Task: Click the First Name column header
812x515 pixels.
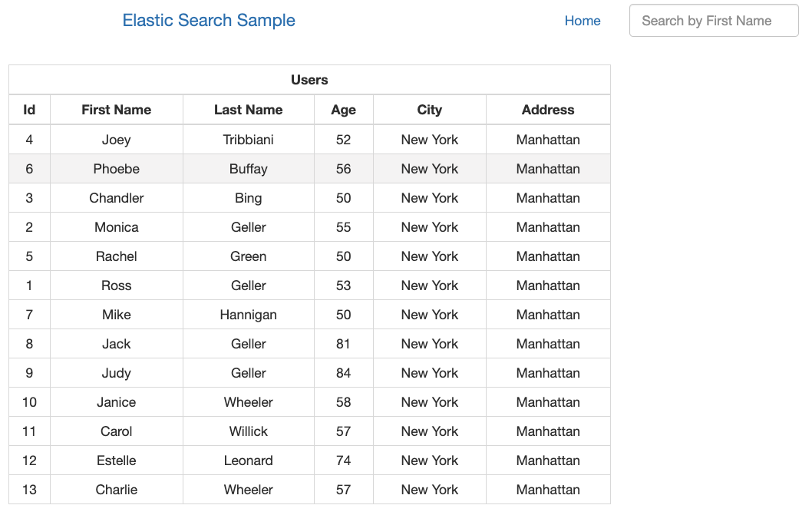Action: [116, 110]
